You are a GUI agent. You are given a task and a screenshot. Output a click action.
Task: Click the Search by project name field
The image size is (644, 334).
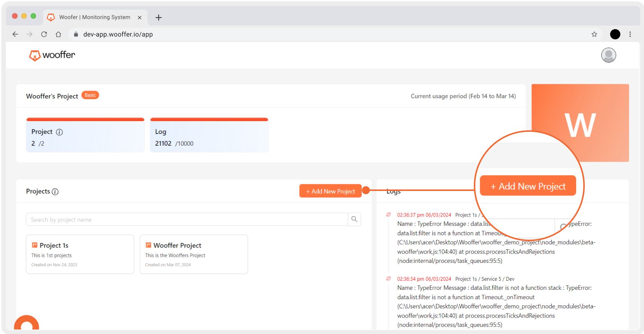click(x=187, y=219)
